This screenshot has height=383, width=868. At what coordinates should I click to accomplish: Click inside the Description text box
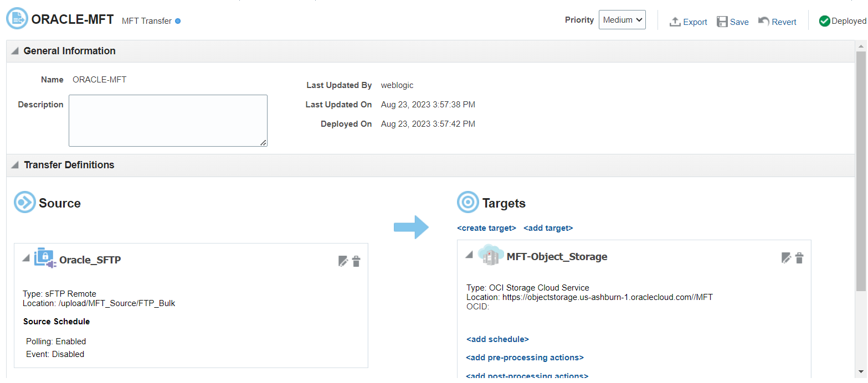pyautogui.click(x=168, y=121)
